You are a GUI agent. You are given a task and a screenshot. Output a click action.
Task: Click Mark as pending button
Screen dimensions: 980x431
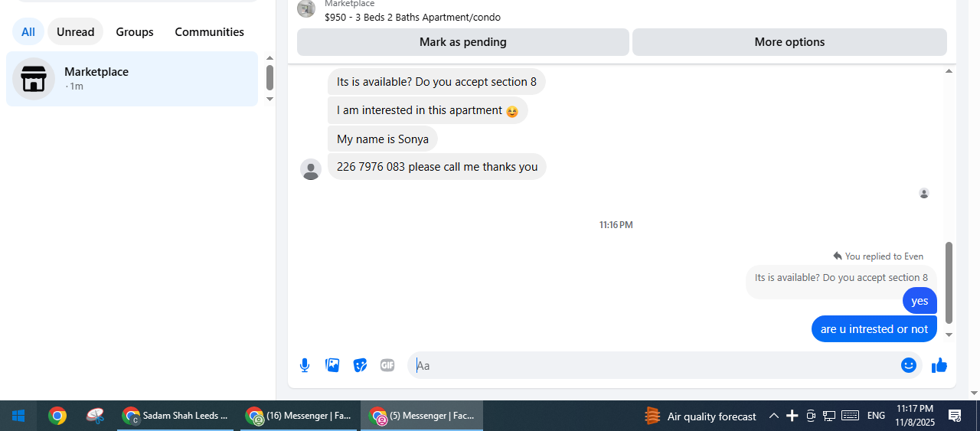pyautogui.click(x=463, y=42)
